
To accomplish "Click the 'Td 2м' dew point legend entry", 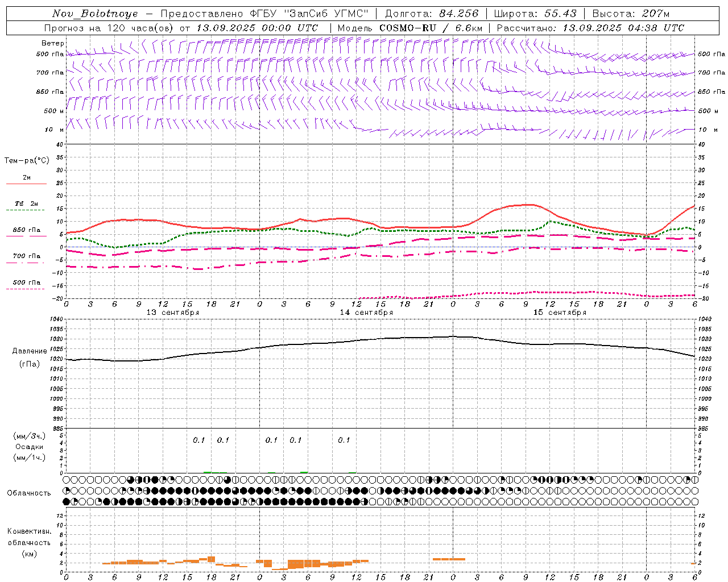I will [27, 203].
